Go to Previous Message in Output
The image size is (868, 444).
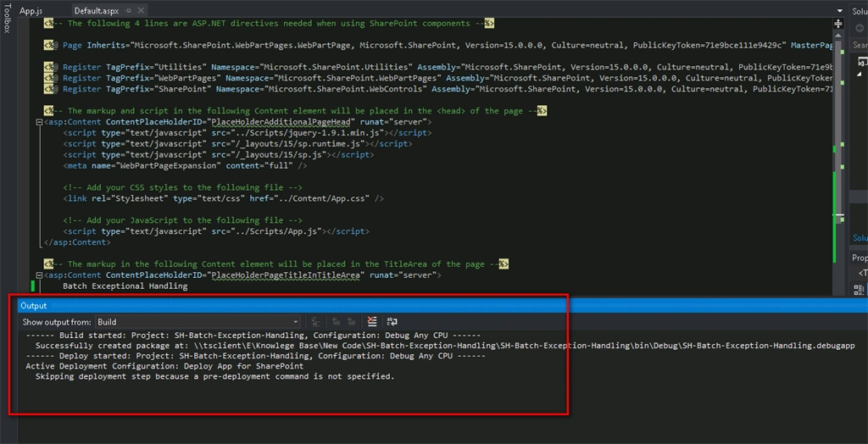tap(336, 322)
